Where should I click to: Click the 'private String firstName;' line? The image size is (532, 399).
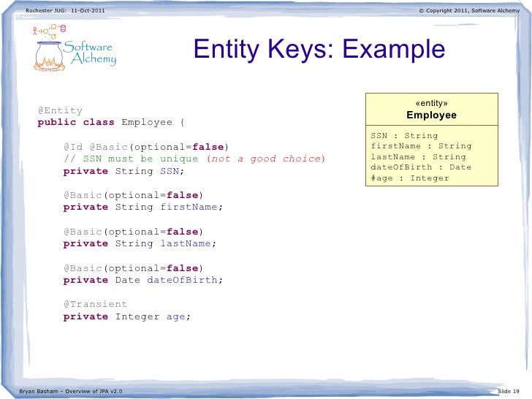click(x=142, y=207)
